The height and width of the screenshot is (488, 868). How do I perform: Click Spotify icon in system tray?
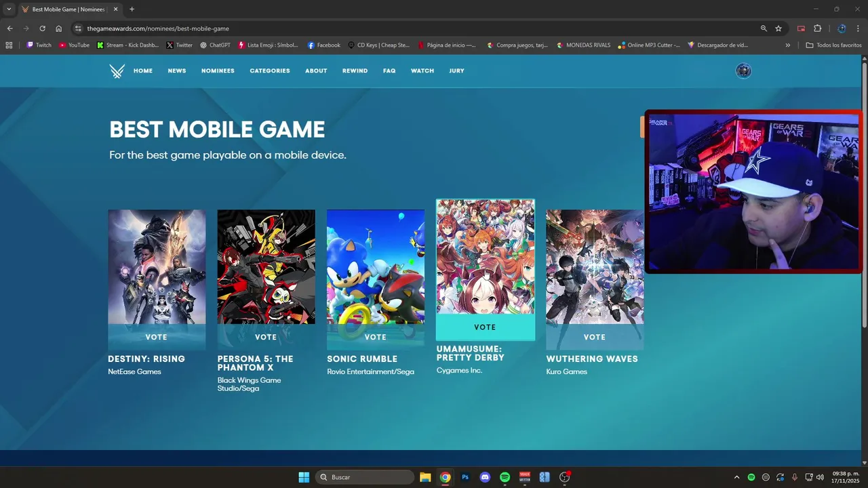coord(751,477)
